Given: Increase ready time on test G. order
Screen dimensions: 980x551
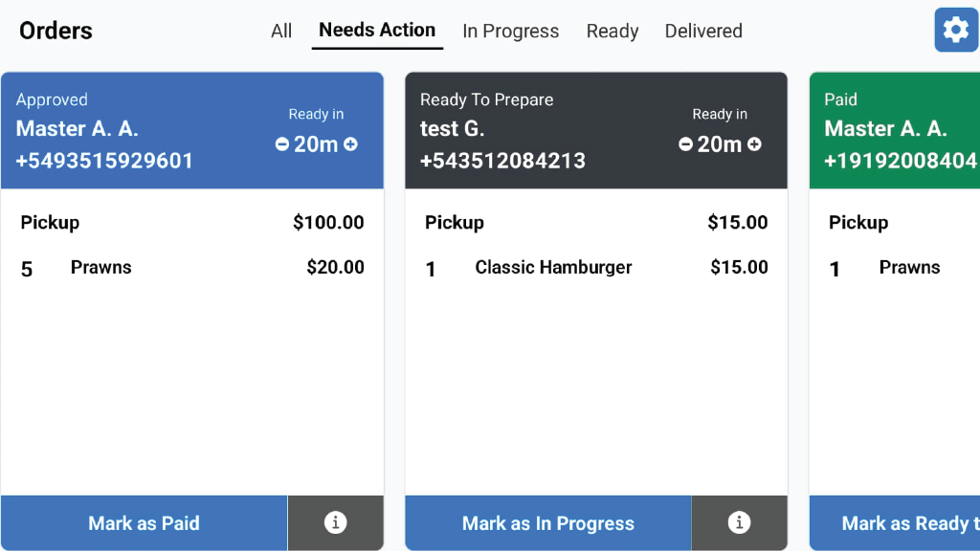Looking at the screenshot, I should tap(755, 144).
